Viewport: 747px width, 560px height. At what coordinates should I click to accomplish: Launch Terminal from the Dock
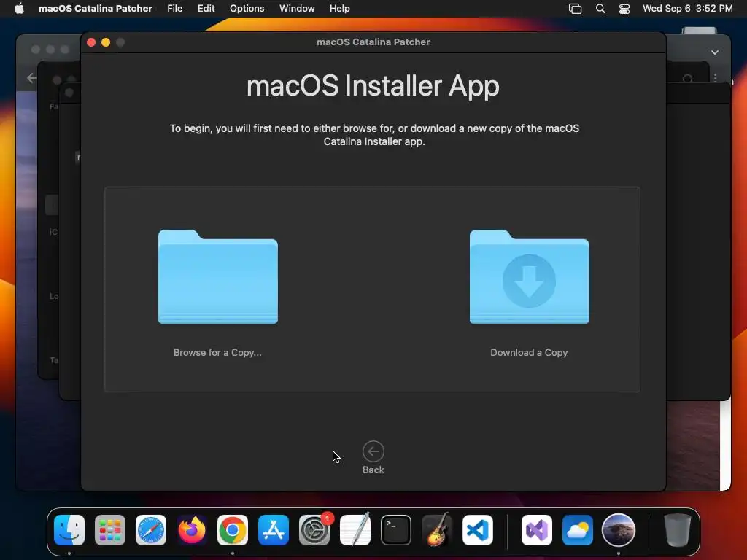(x=396, y=530)
